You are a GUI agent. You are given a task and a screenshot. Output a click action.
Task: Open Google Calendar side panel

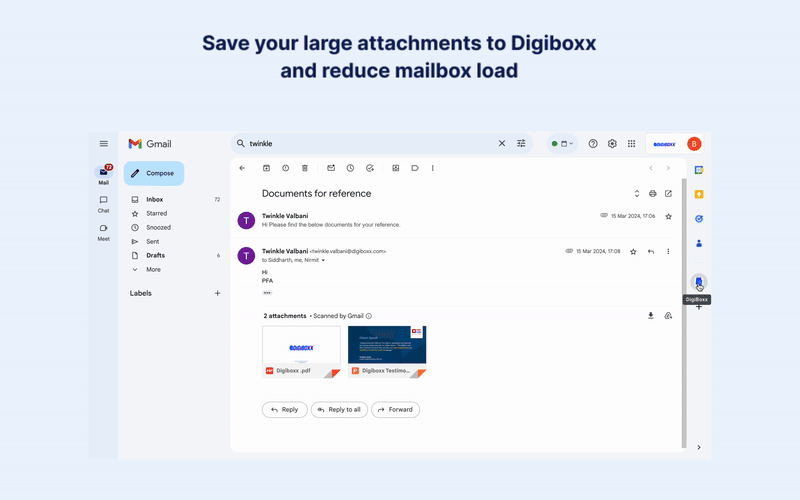(699, 170)
